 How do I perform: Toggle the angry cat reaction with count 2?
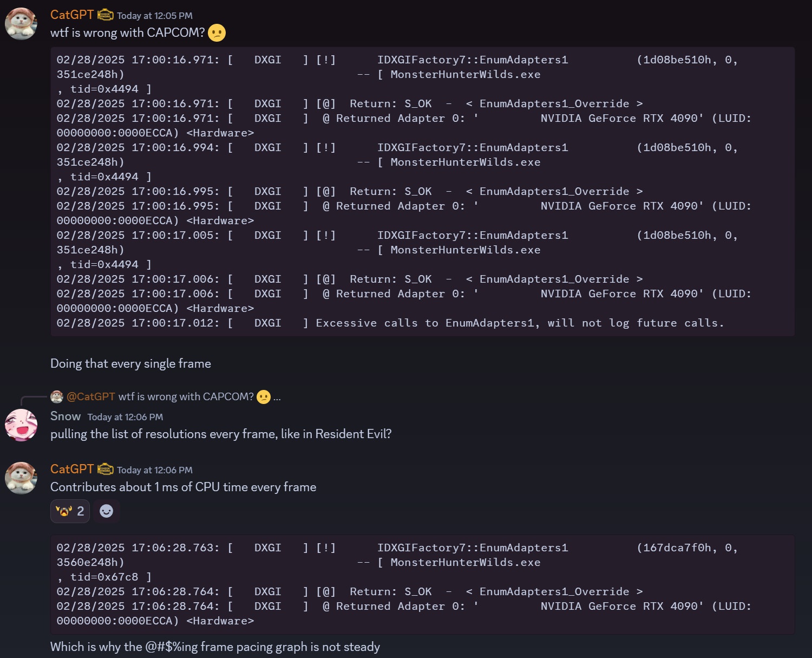pos(70,511)
